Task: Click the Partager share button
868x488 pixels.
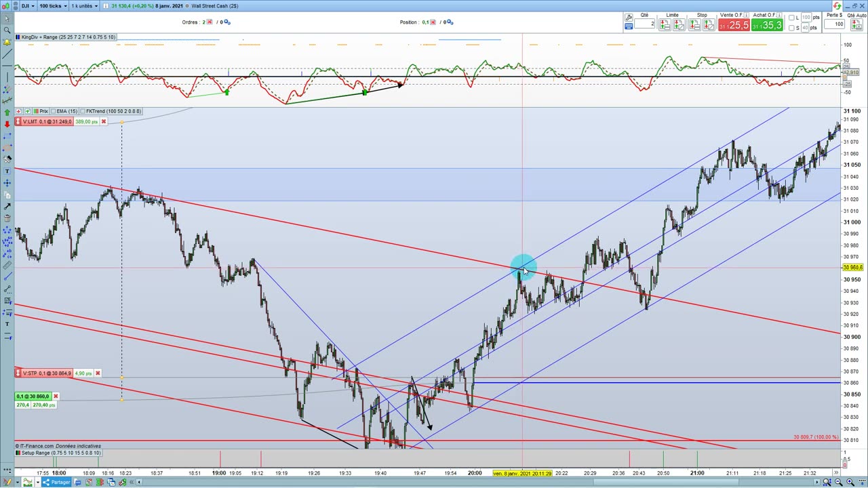Action: pyautogui.click(x=56, y=482)
